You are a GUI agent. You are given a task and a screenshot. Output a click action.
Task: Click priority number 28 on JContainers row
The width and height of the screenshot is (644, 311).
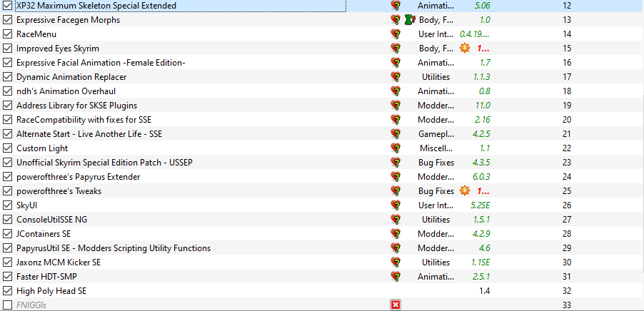coord(567,234)
